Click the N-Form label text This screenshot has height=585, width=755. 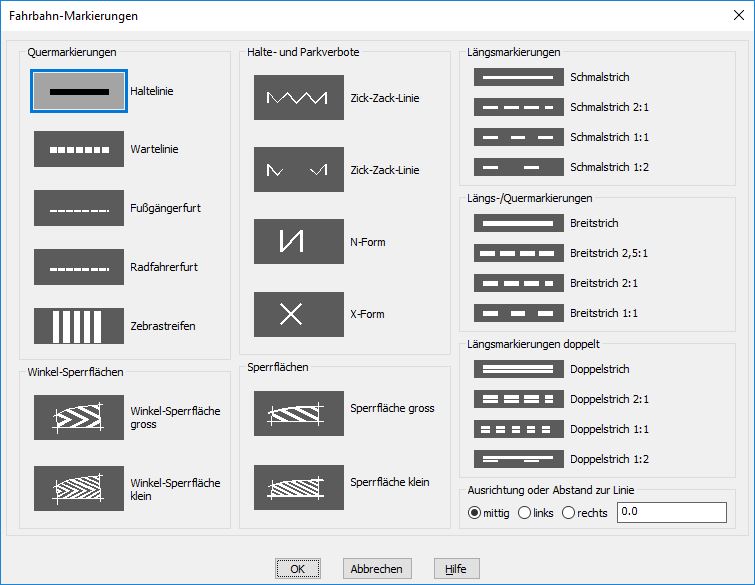368,242
